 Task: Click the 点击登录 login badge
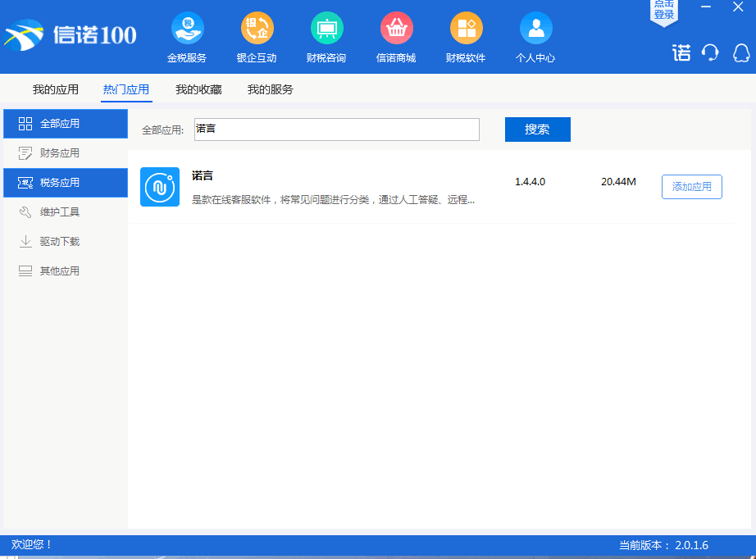[664, 11]
